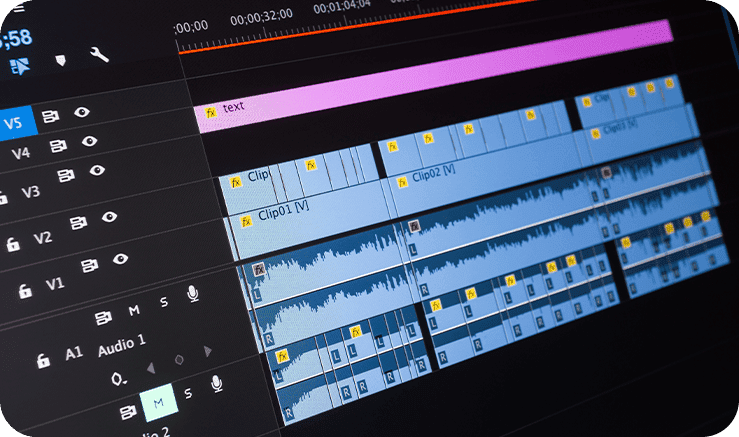
Task: Toggle sync lock on track V5
Action: tap(50, 116)
